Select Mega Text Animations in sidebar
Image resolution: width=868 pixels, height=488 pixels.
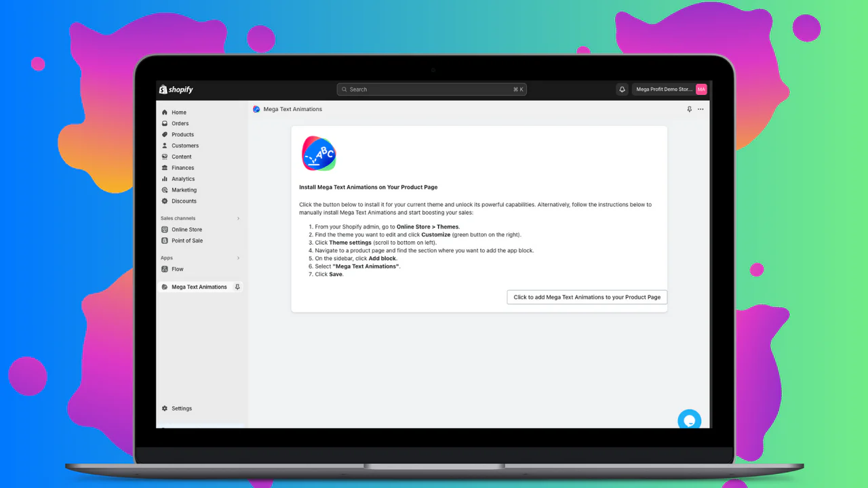(199, 287)
